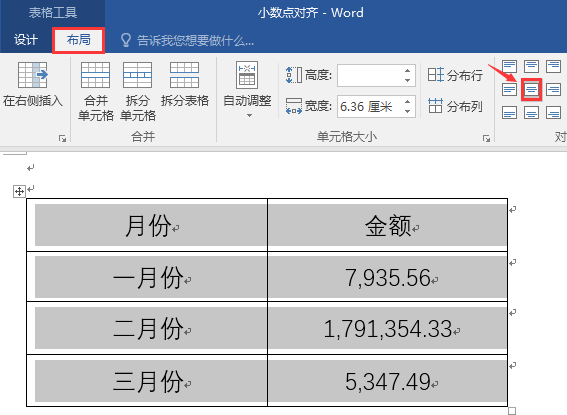This screenshot has height=415, width=567.
Task: Click 分布列 distribute columns button
Action: coord(455,106)
